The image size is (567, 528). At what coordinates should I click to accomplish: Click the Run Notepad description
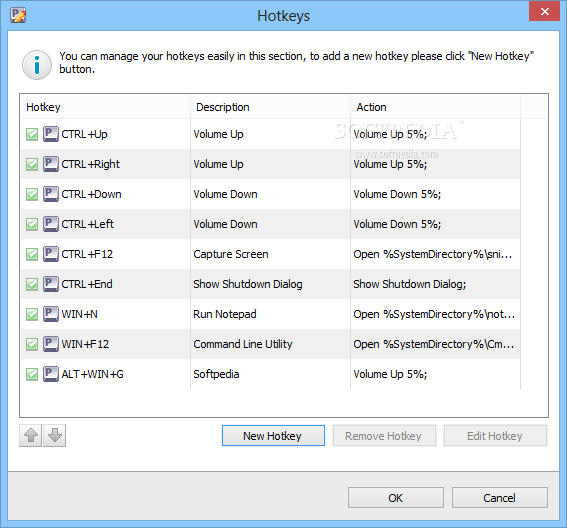click(x=225, y=314)
